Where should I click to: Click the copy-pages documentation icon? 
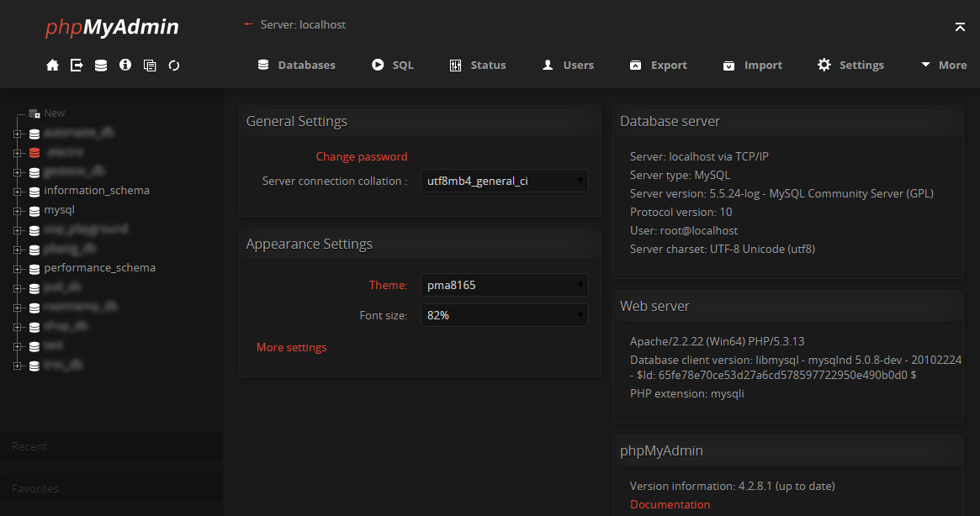(x=150, y=65)
